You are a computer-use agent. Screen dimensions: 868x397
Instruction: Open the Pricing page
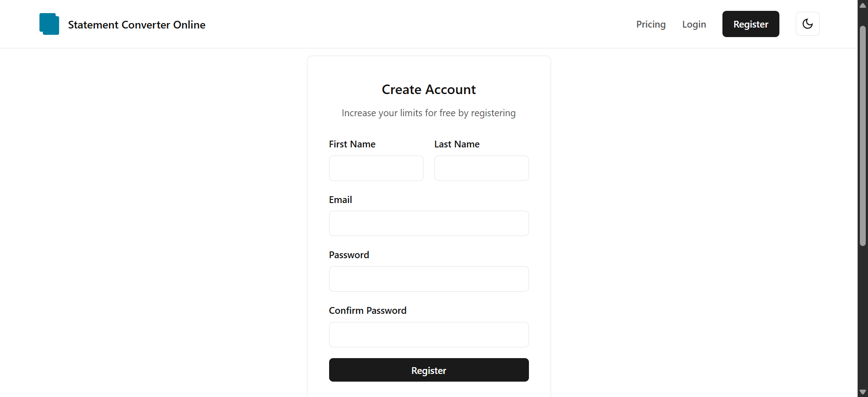(x=651, y=25)
